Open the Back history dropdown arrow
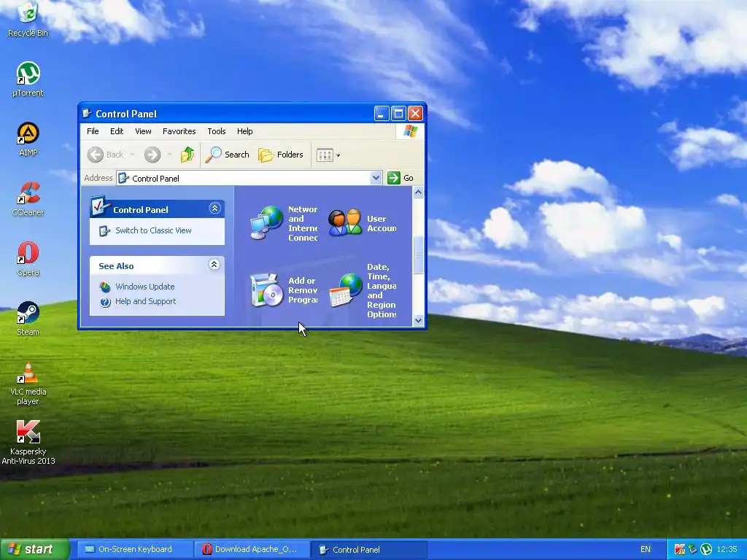747x560 pixels. 133,155
